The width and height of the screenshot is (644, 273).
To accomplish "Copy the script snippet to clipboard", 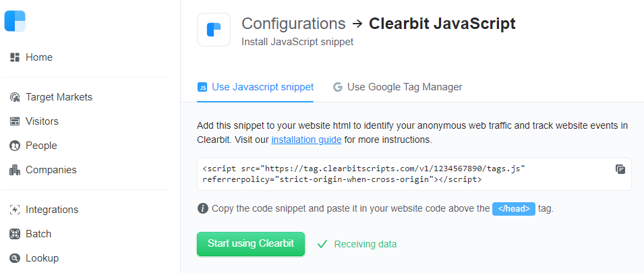I will point(620,169).
